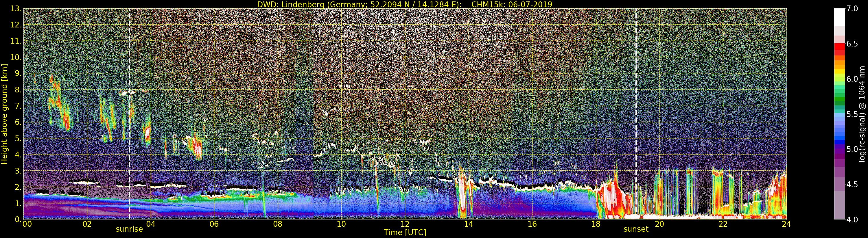Click the colorbar value '6.5'
This screenshot has width=868, height=238.
(x=852, y=44)
